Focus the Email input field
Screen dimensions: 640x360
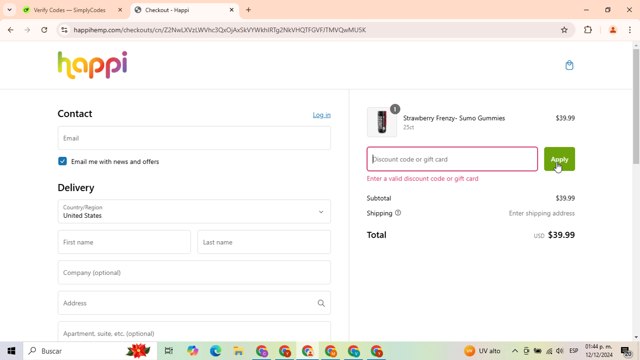coord(194,138)
